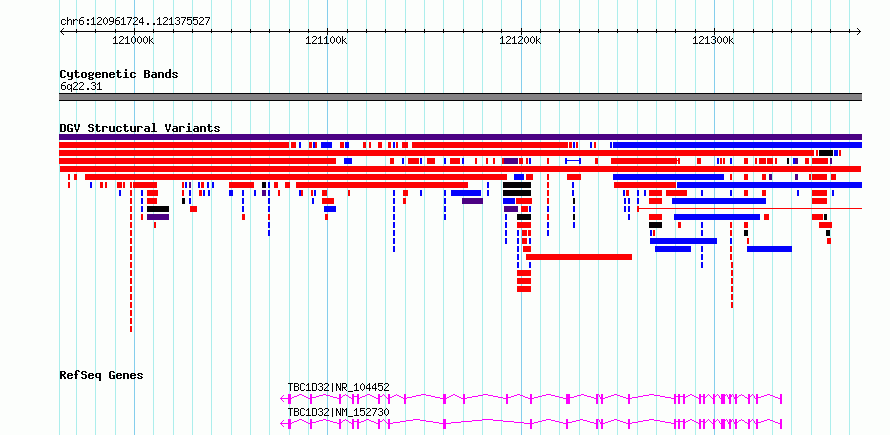The width and height of the screenshot is (890, 435).
Task: Open the TBC1D32|NR_104452 gene label
Action: (338, 387)
